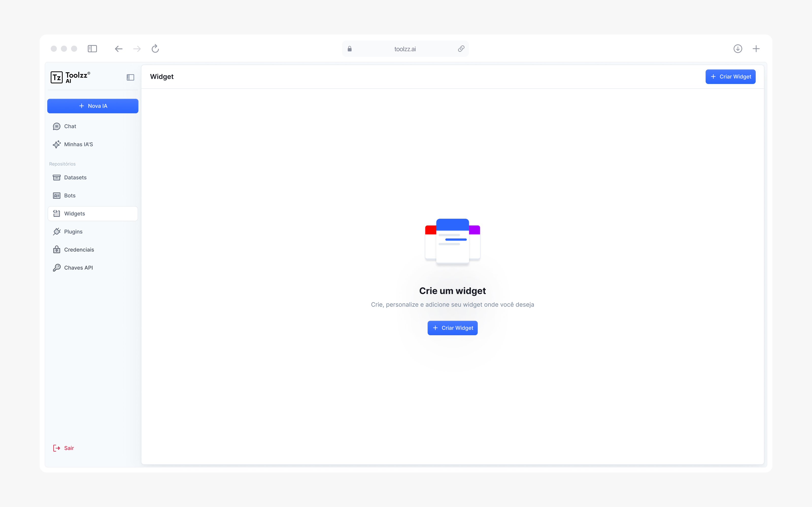
Task: Click the Nova IA button
Action: pos(93,106)
